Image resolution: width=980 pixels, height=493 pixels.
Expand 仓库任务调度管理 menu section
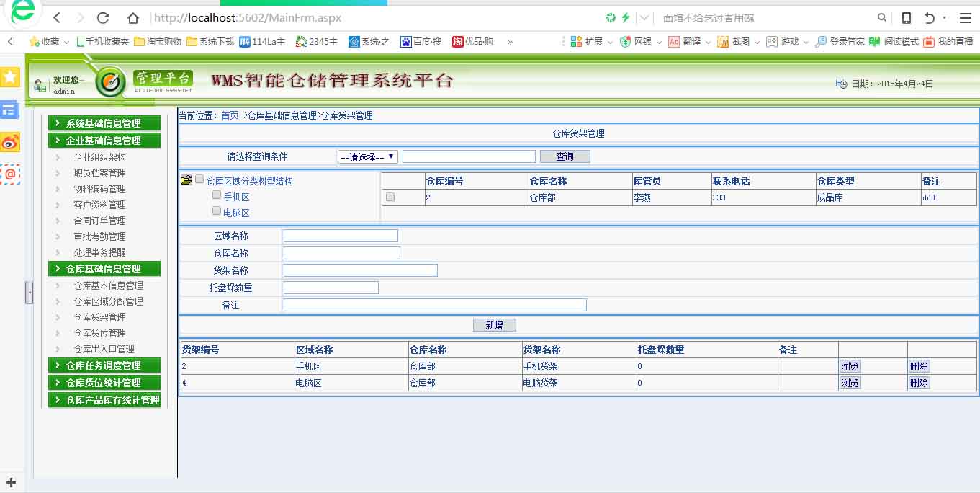click(104, 365)
